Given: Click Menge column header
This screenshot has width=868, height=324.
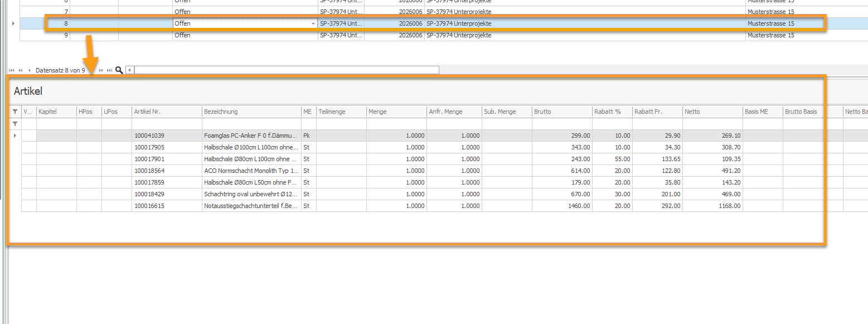Looking at the screenshot, I should (x=396, y=112).
